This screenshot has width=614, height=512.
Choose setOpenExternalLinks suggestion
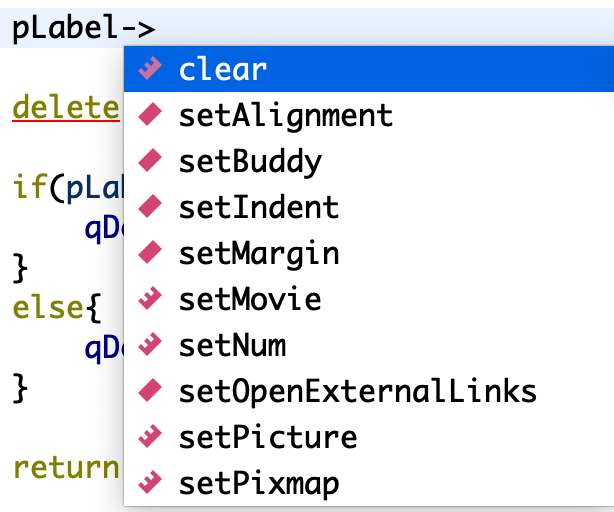[369, 391]
